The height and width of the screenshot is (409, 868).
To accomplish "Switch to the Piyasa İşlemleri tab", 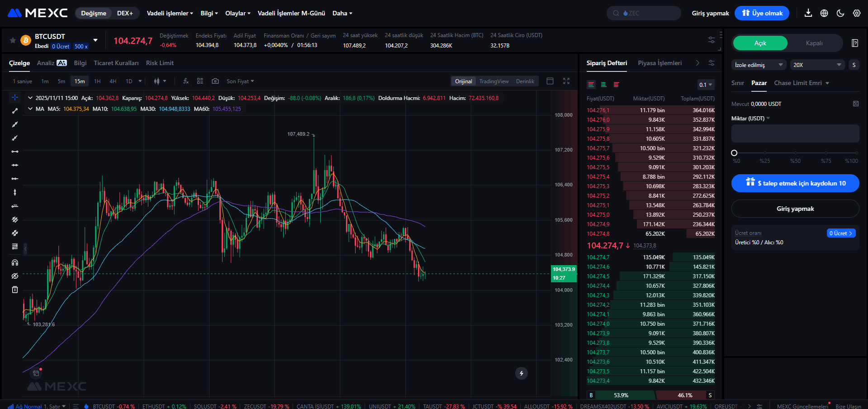I will click(x=659, y=63).
